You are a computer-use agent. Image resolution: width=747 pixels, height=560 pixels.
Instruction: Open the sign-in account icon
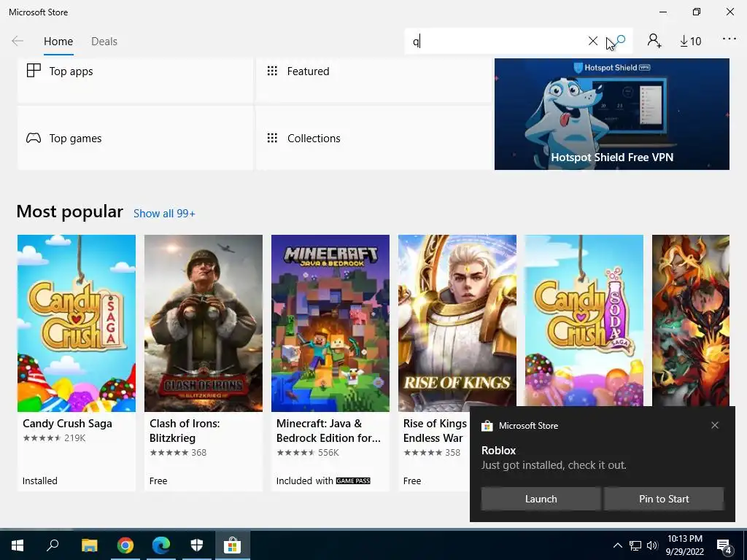[x=654, y=41]
